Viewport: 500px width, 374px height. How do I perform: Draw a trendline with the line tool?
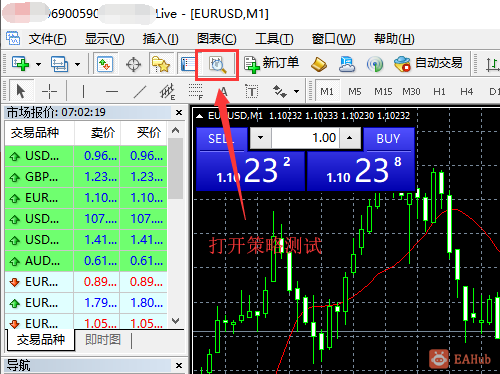pyautogui.click(x=140, y=91)
